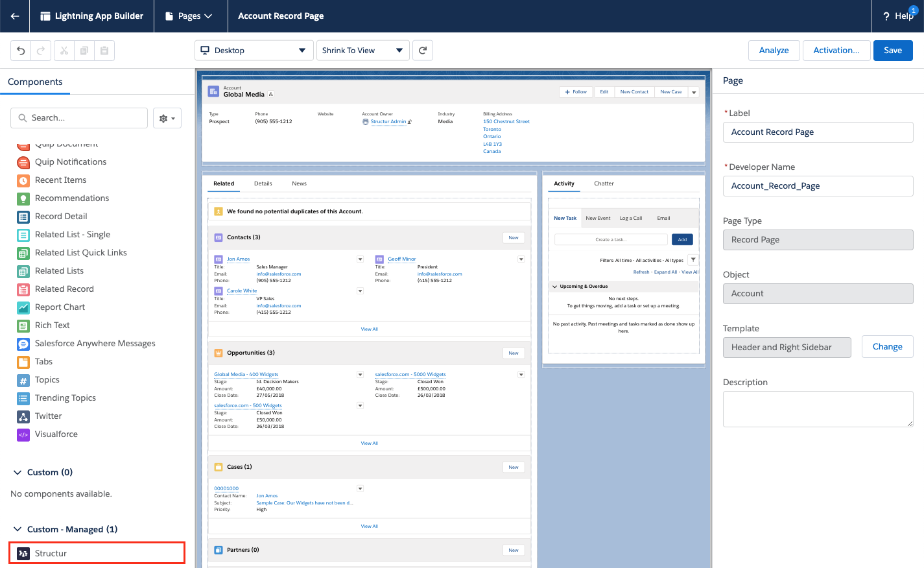
Task: Open the Help question mark icon
Action: coord(886,16)
